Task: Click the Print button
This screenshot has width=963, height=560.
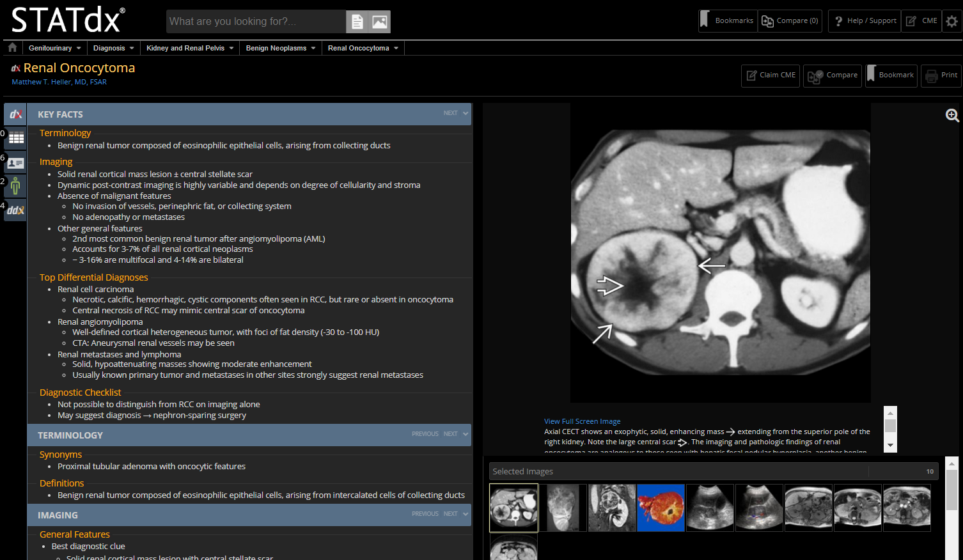Action: tap(941, 75)
